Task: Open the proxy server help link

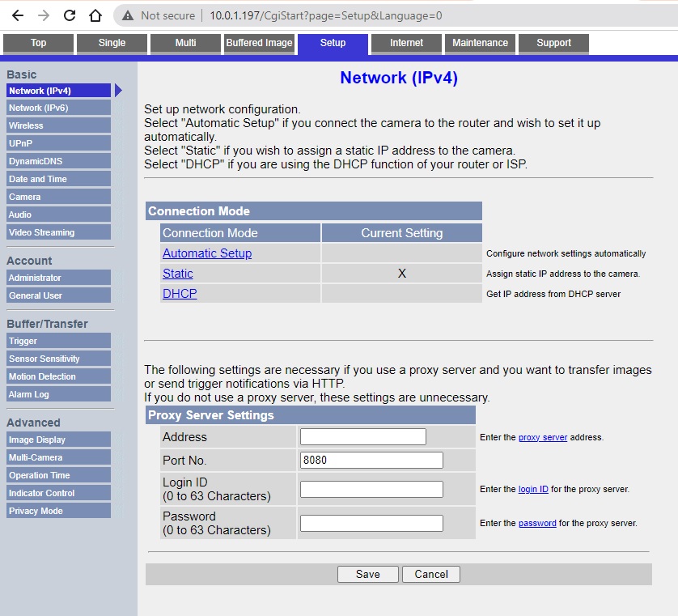Action: [x=543, y=437]
